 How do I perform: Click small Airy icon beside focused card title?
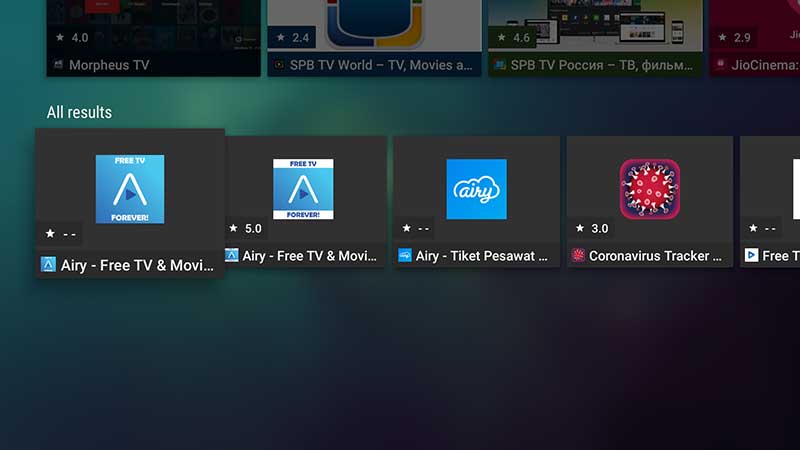48,264
